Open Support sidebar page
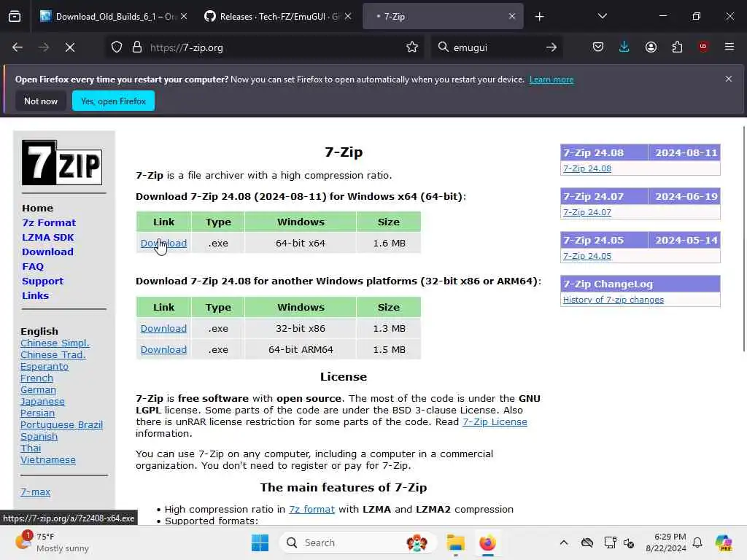The image size is (747, 560). [x=42, y=281]
